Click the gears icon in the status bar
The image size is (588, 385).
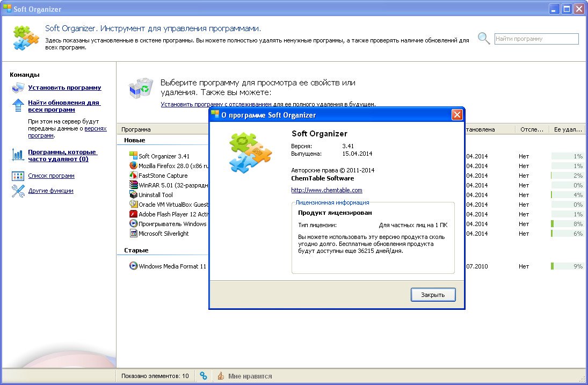pyautogui.click(x=204, y=376)
